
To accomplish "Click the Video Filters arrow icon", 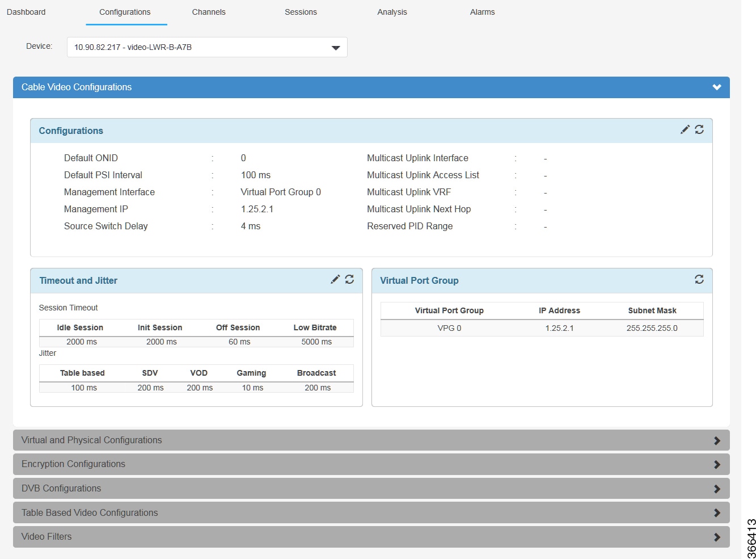I will (717, 536).
